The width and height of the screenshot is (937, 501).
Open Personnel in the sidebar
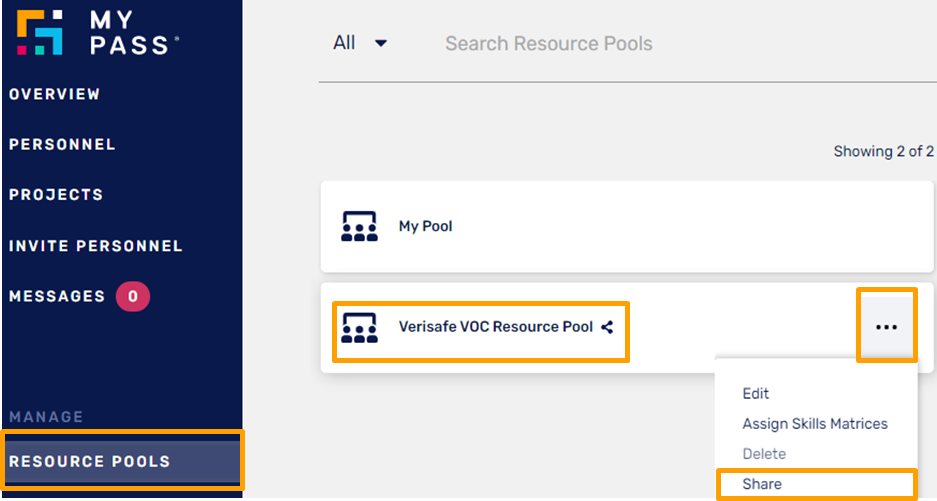tap(62, 145)
